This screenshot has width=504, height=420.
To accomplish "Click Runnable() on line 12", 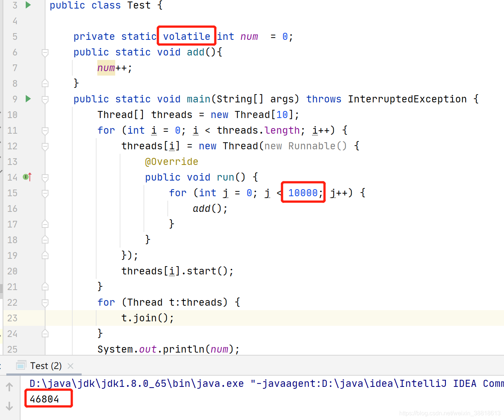I will (x=317, y=146).
